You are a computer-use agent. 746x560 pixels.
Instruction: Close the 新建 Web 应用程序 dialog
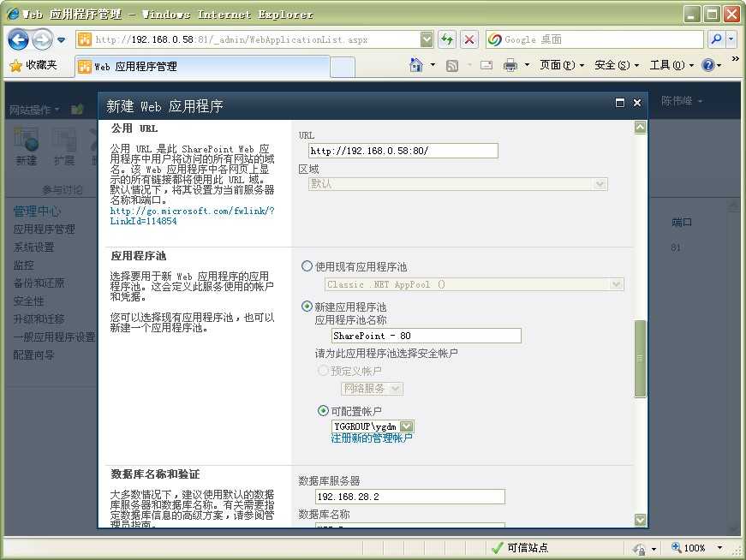[637, 103]
